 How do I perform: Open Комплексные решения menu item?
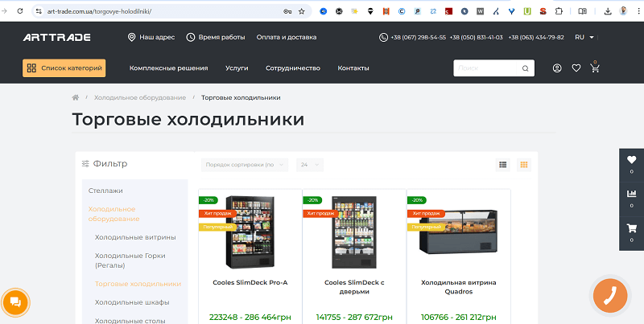169,68
